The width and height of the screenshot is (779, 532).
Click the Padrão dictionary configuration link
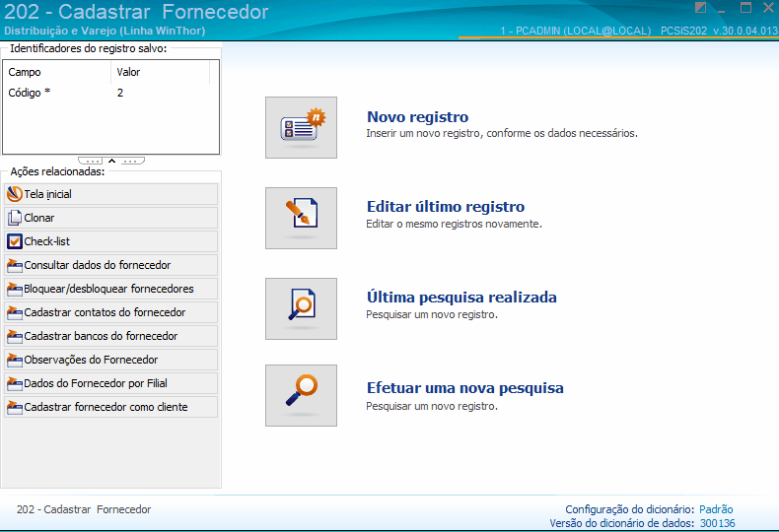(x=716, y=509)
